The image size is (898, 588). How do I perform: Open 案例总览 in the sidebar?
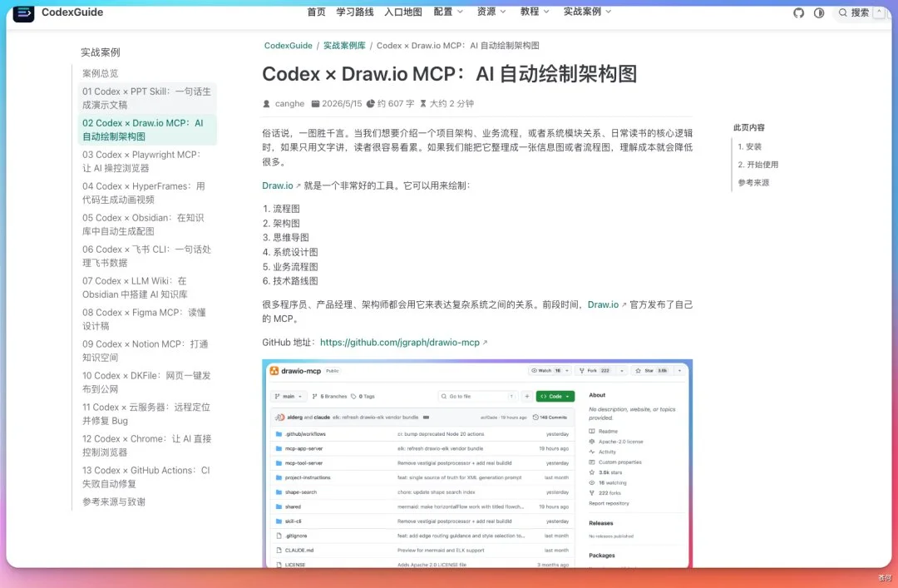point(101,73)
